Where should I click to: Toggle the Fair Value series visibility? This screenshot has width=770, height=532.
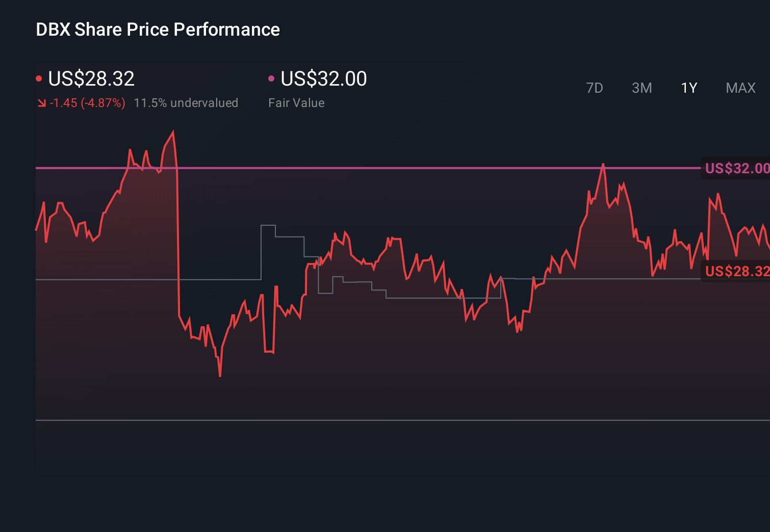click(x=272, y=77)
